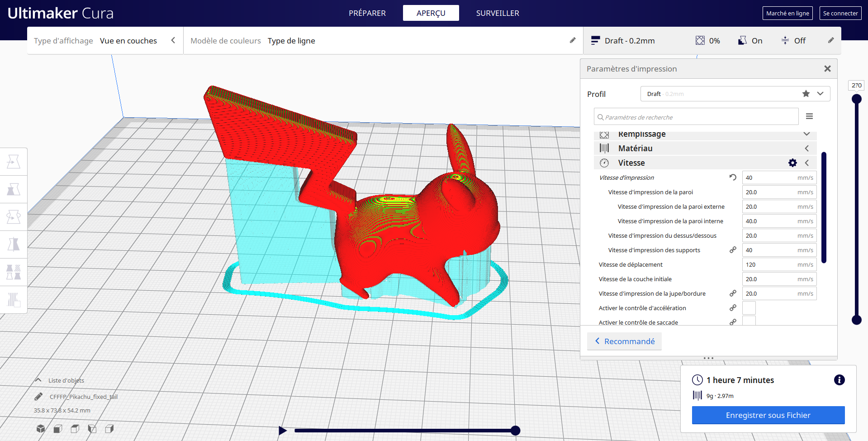
Task: Select the Support Blocker tool
Action: coord(14,299)
